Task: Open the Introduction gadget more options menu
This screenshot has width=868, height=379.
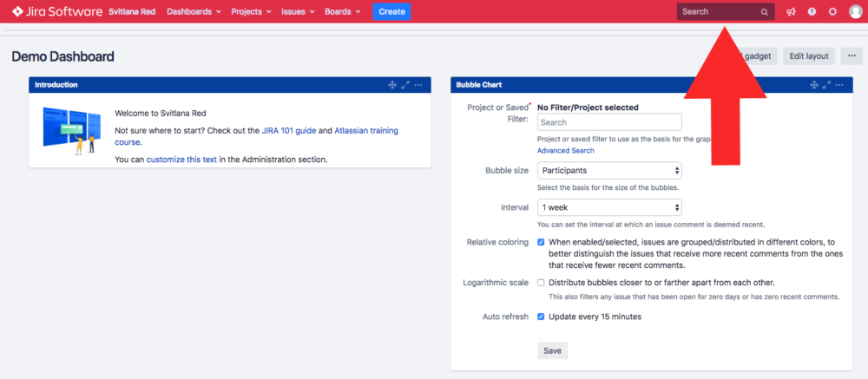Action: coord(418,85)
